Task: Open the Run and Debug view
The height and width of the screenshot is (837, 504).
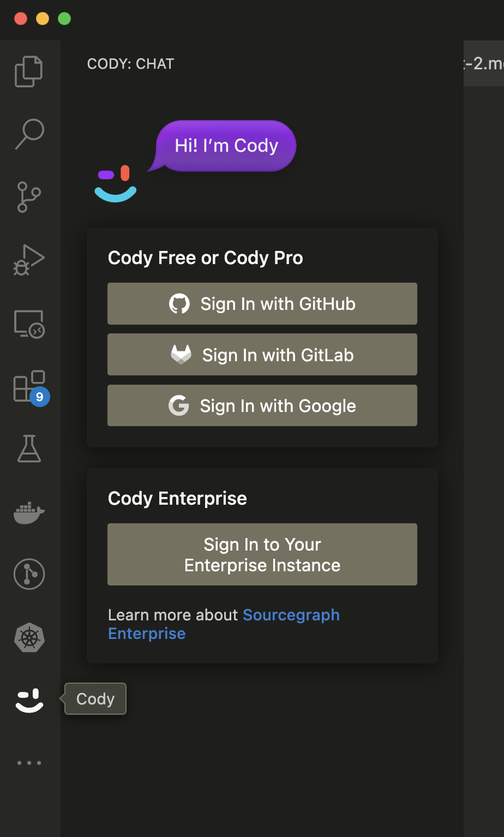Action: tap(29, 260)
